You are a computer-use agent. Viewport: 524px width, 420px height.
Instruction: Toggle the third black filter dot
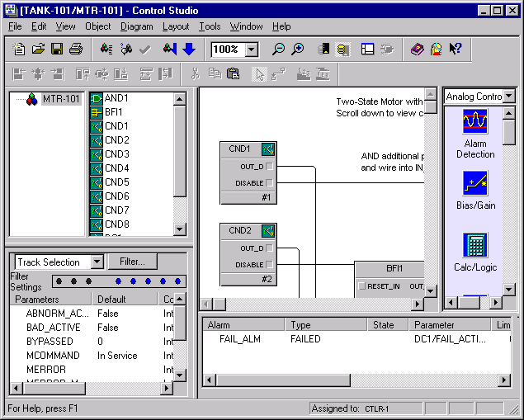(x=88, y=281)
